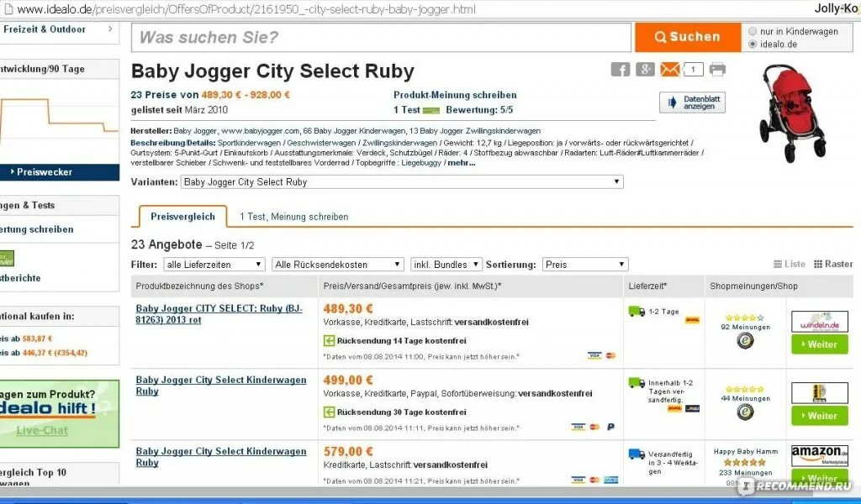The image size is (861, 504).
Task: Open the 499,00 € Kinderwagen Ruby offer link
Action: point(221,385)
